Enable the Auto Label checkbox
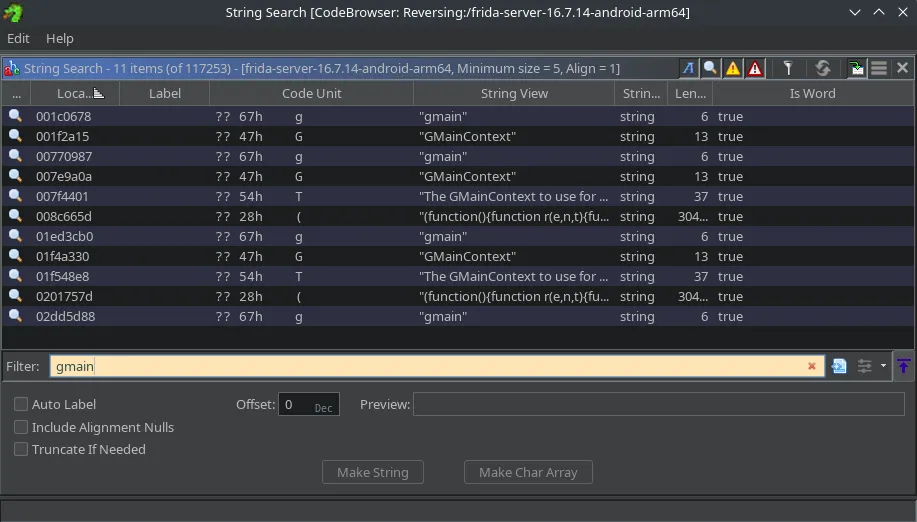Screen dimensions: 917x522 click(21, 404)
